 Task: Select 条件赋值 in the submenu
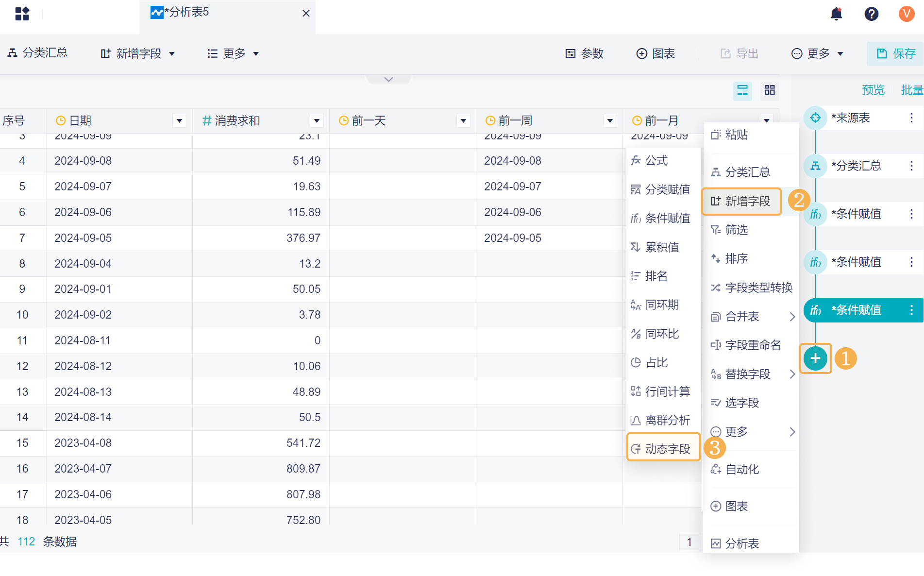(x=664, y=218)
